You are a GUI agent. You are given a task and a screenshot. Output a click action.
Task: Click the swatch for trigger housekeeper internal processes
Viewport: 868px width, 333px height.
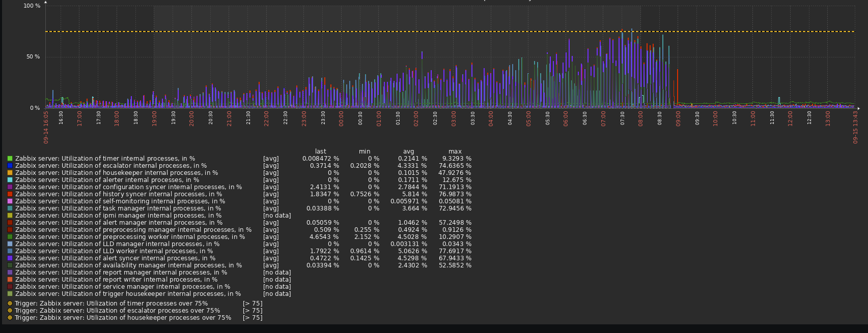[10, 294]
